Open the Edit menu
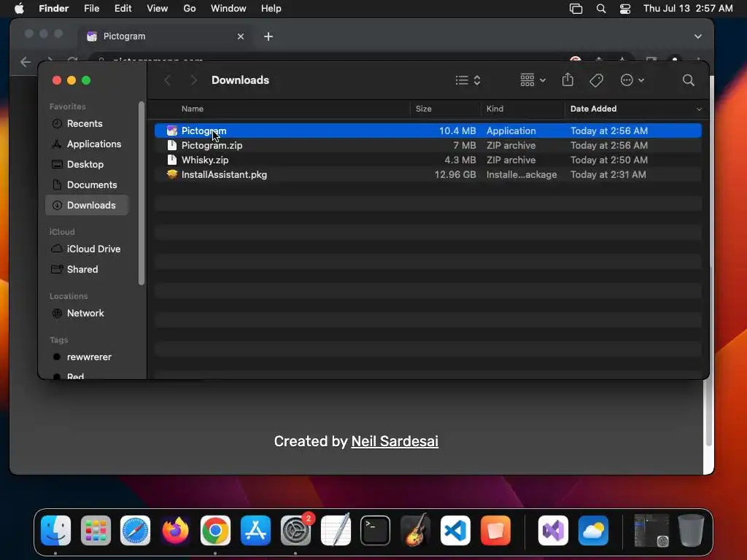 click(x=123, y=9)
